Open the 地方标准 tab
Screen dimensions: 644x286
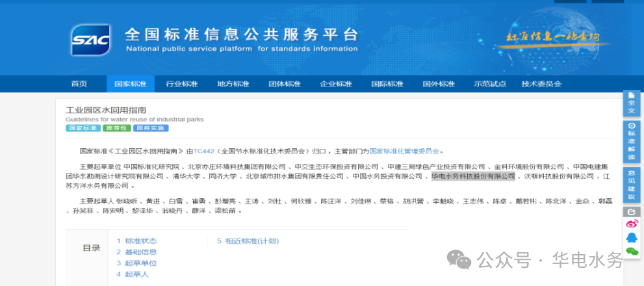233,84
